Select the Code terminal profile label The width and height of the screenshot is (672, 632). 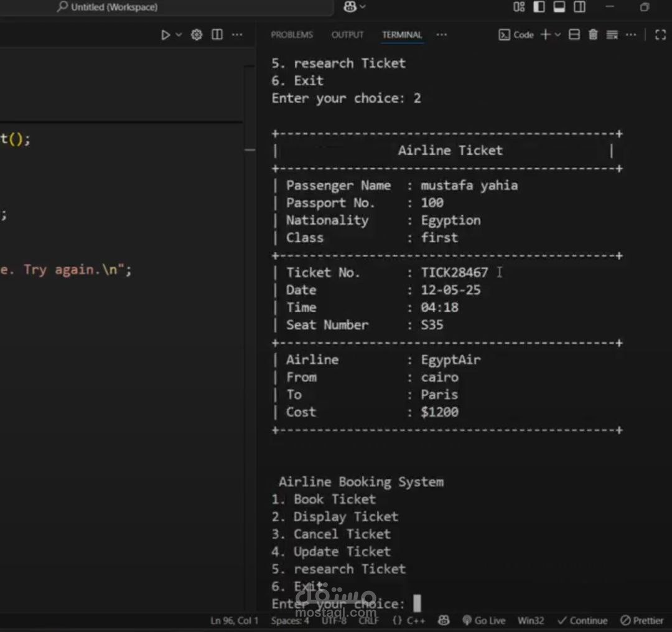point(516,35)
